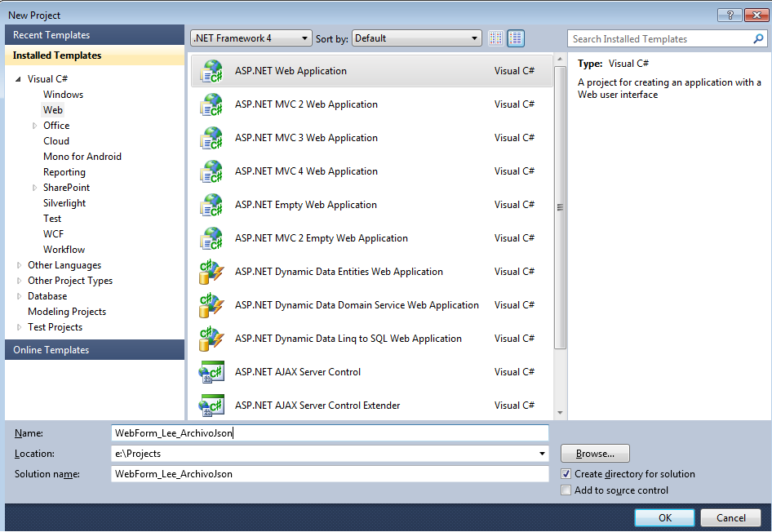Screen dimensions: 772x532
Task: Click the ASP.NET MVC 2 Empty Web Application icon
Action: pyautogui.click(x=211, y=238)
